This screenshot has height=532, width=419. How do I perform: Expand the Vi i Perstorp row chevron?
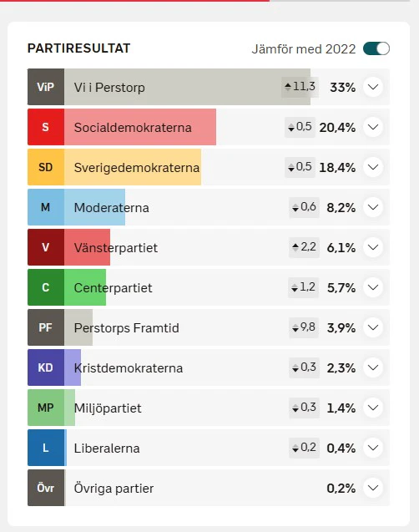coord(373,87)
